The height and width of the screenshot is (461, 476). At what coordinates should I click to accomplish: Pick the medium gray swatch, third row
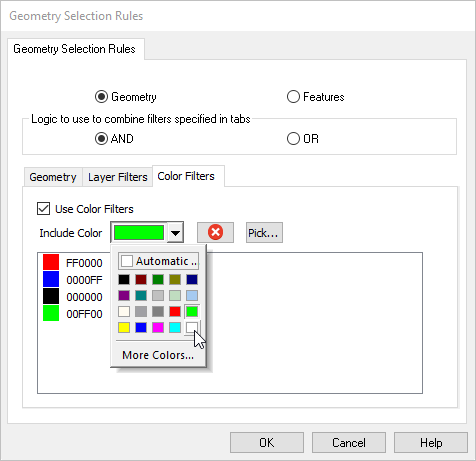click(x=141, y=312)
